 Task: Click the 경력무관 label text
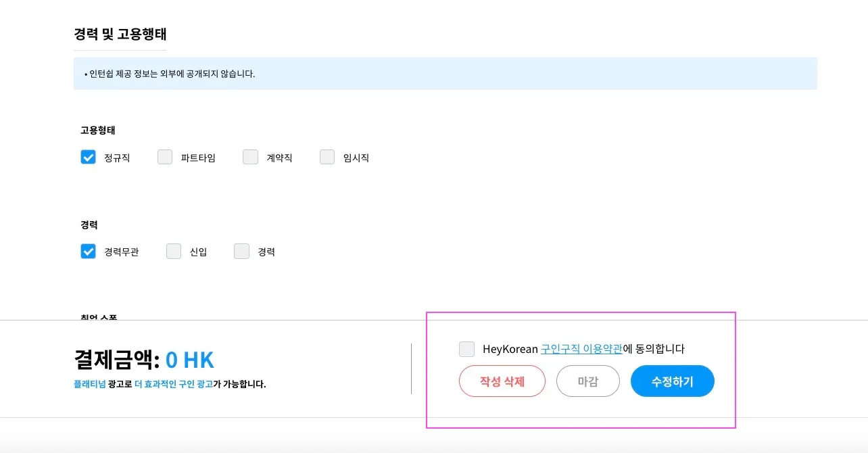(122, 252)
